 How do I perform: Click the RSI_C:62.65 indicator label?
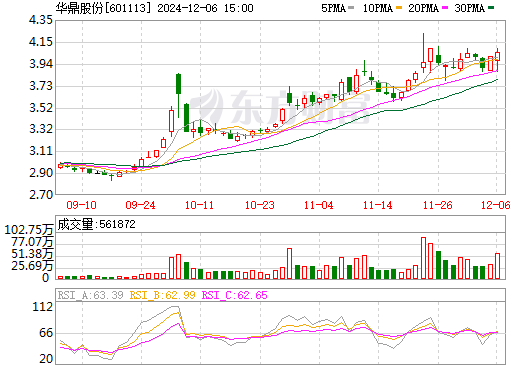[x=235, y=295]
